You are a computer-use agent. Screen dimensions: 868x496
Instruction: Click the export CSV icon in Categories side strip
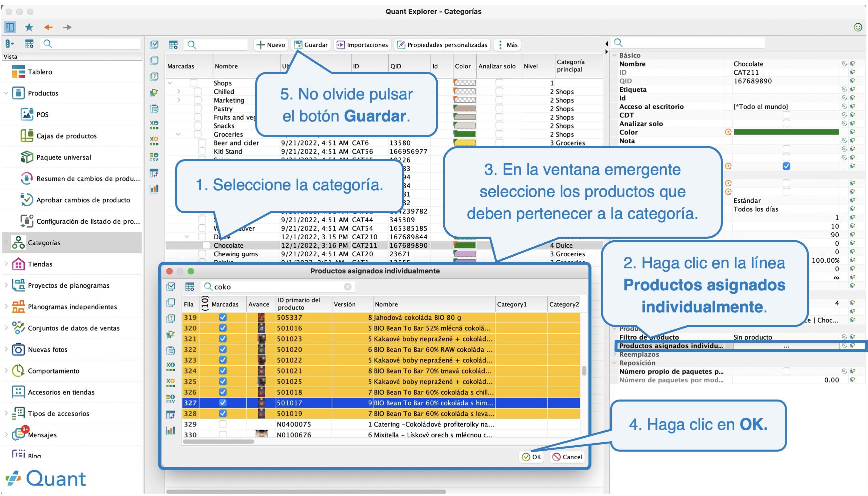(154, 157)
